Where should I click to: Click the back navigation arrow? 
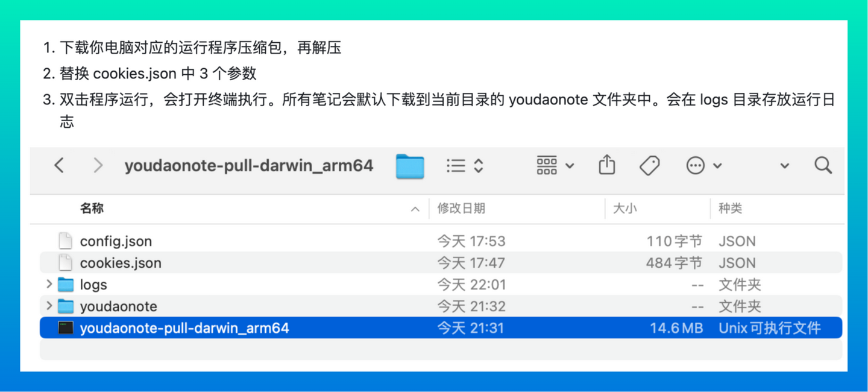pos(58,165)
